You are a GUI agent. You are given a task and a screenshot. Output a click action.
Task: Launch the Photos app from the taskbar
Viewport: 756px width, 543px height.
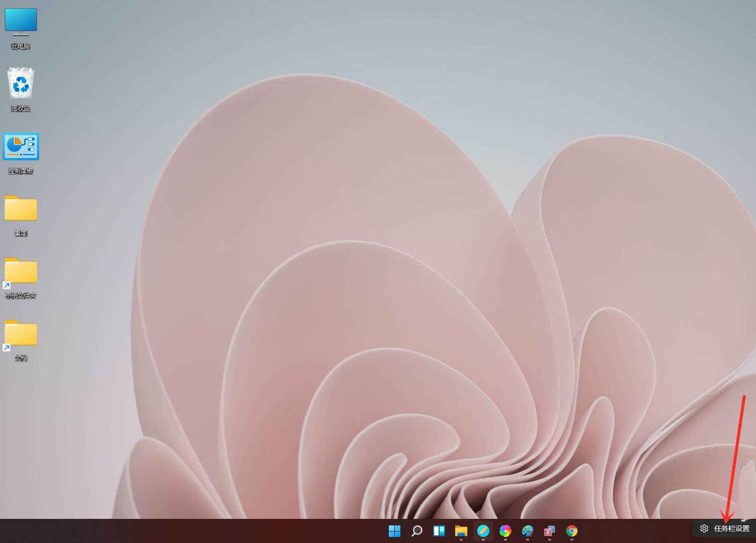coord(505,530)
